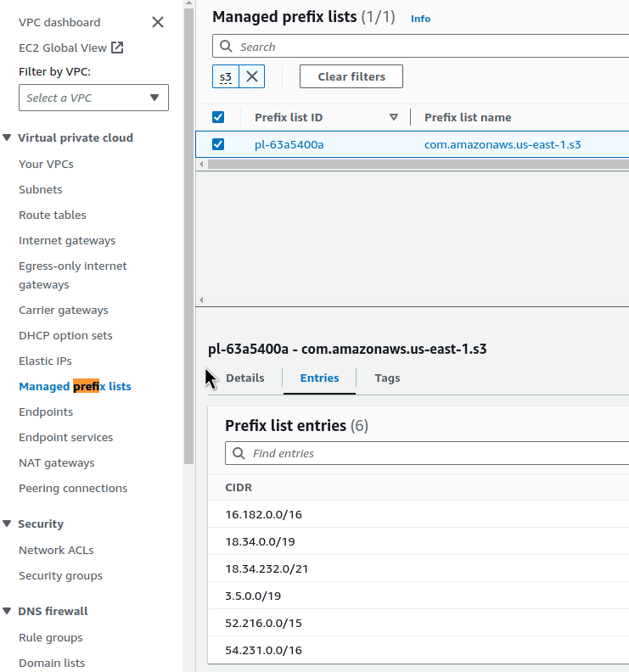The height and width of the screenshot is (672, 629).
Task: Open prefix list pl-63a5400a link
Action: click(289, 145)
